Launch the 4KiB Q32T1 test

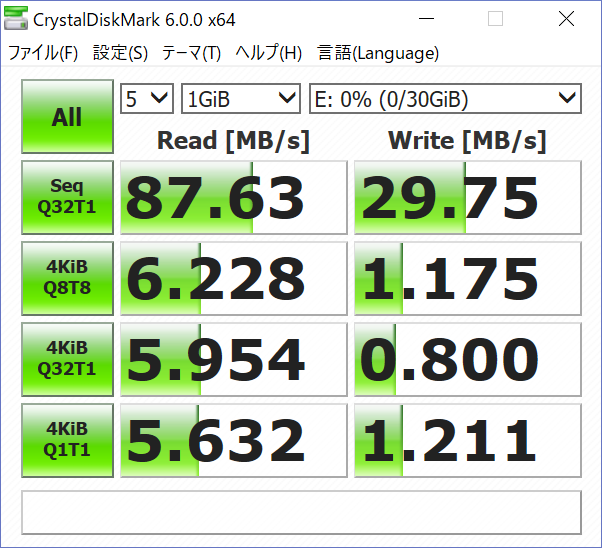[67, 359]
